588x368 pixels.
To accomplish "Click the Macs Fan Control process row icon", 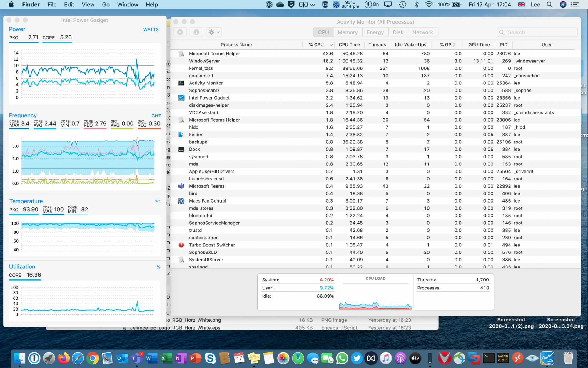I will [x=181, y=201].
